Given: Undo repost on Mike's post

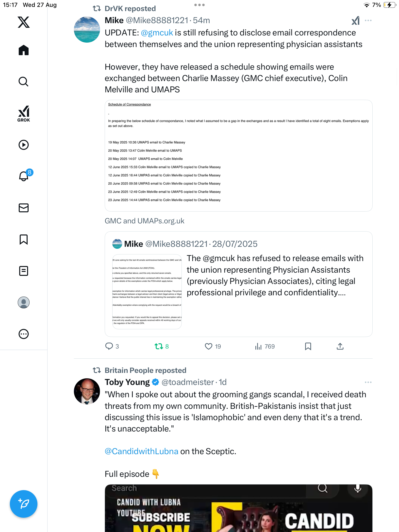Looking at the screenshot, I should tap(159, 347).
